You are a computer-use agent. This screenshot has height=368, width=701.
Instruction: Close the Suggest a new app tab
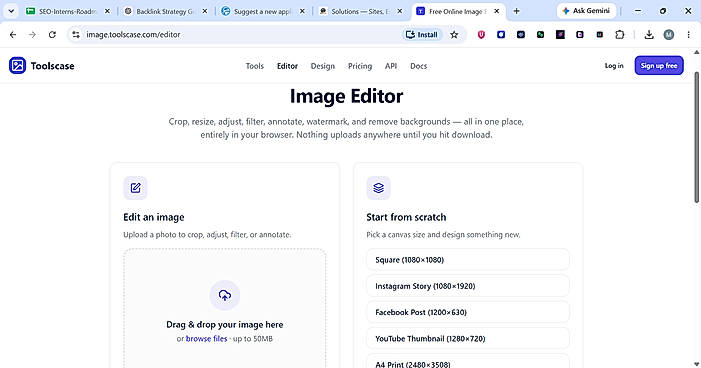pos(302,11)
